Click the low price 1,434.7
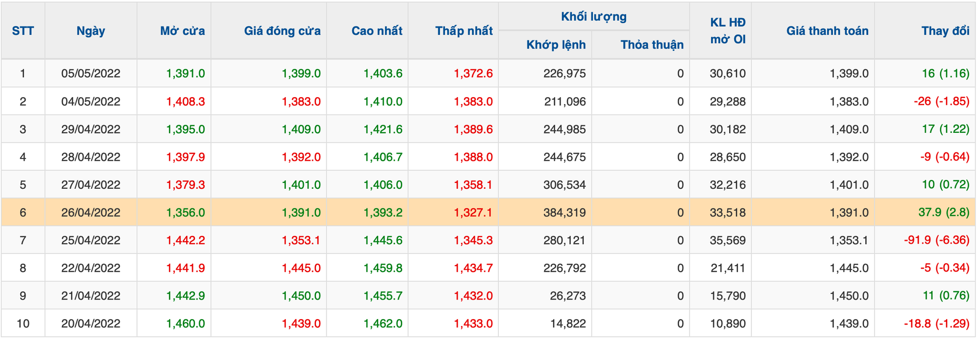 [473, 268]
